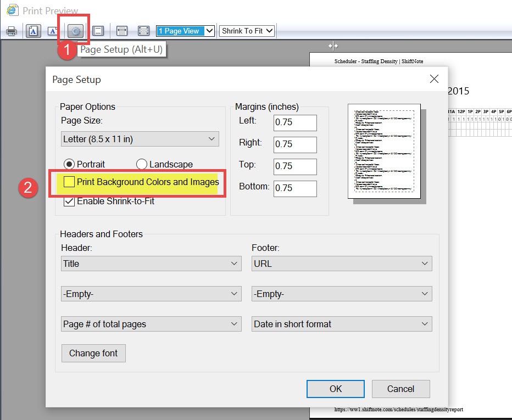
Task: Select the Landscape radio button
Action: tap(142, 164)
